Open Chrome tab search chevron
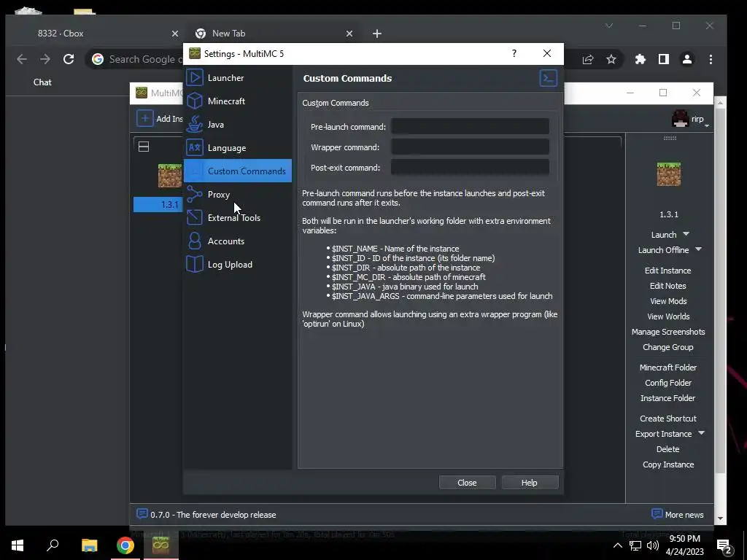 point(609,26)
